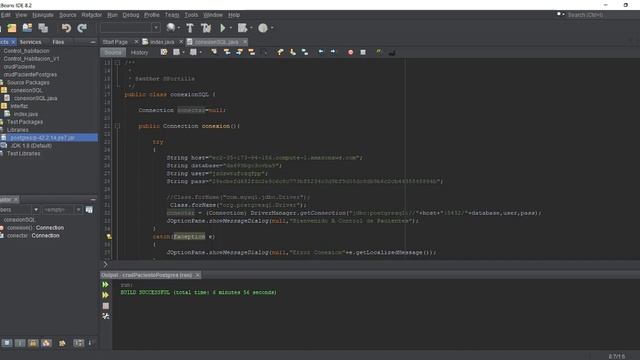Open the Navigate menu
640x360 pixels.
[42, 15]
